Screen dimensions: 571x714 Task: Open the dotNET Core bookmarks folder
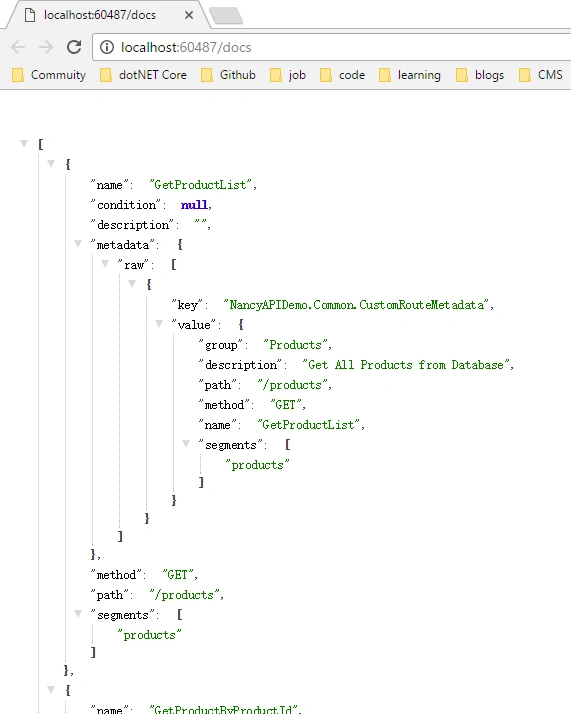143,75
